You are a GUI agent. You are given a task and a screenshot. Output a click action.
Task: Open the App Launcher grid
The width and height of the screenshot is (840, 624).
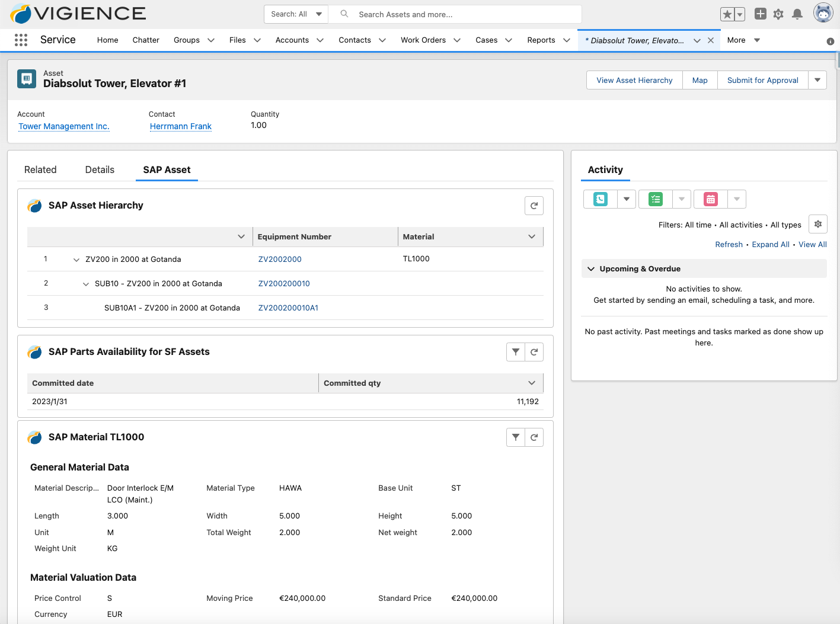[x=21, y=40]
